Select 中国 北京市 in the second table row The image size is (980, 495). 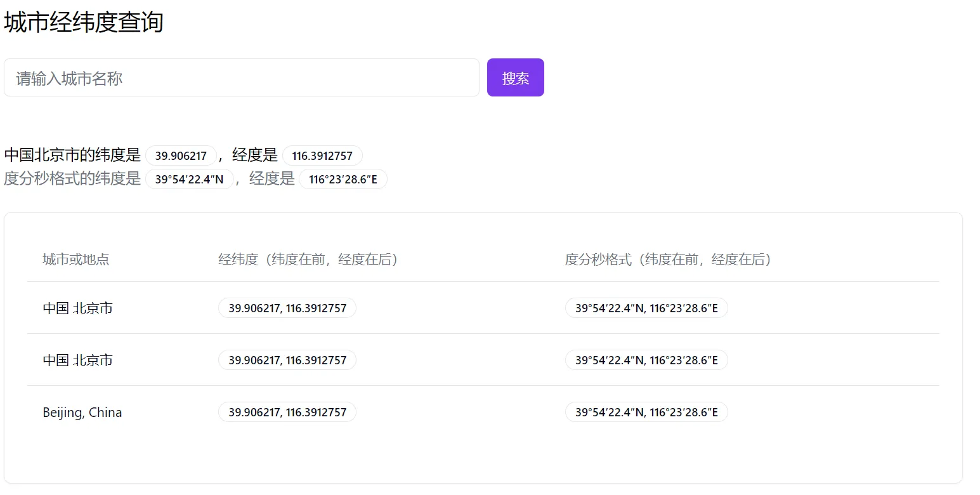coord(78,360)
